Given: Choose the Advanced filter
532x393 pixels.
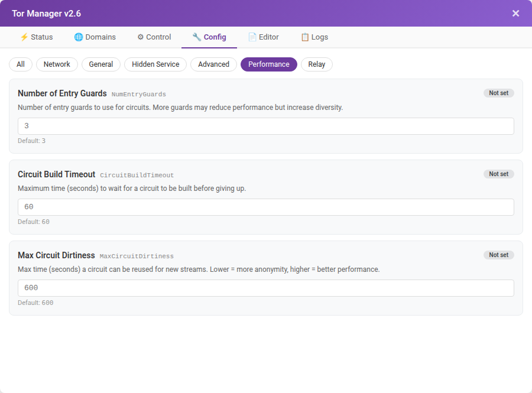Looking at the screenshot, I should click(x=214, y=64).
